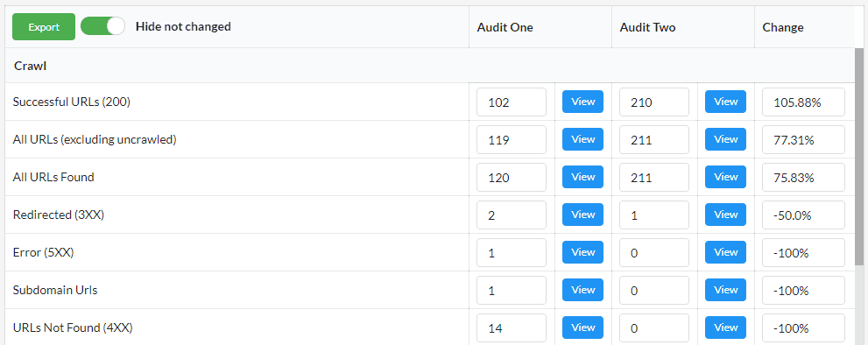Click the -50.0% Redirected change field
Screen dimensions: 868x345
804,215
